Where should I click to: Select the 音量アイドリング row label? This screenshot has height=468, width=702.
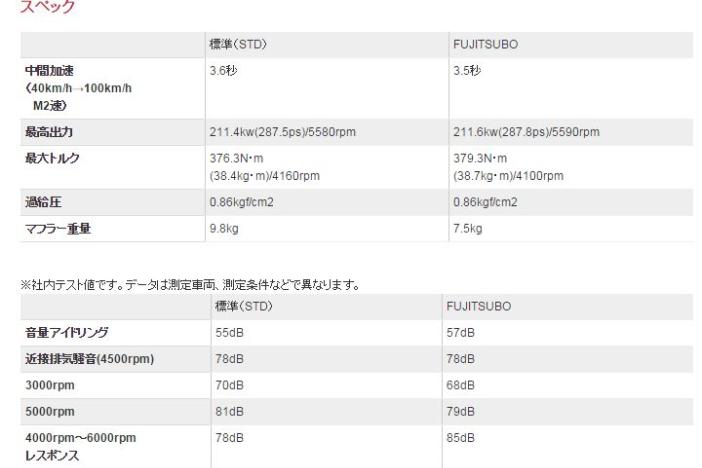tap(67, 330)
